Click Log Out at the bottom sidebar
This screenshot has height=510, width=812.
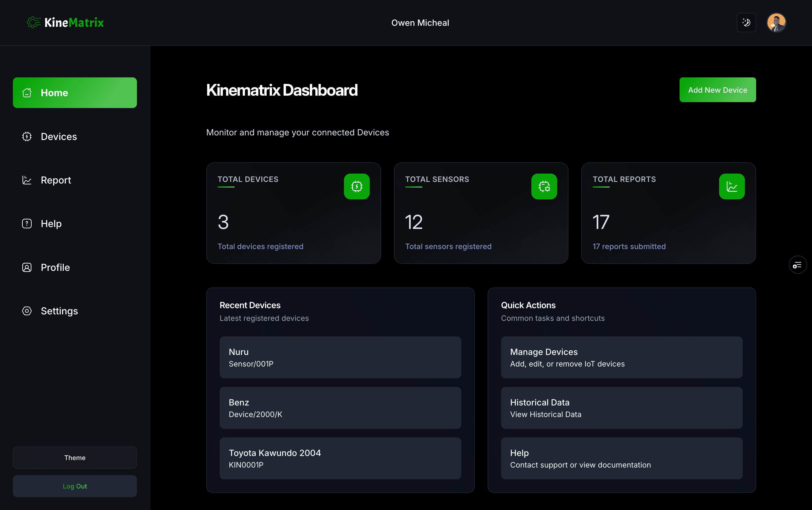point(75,486)
